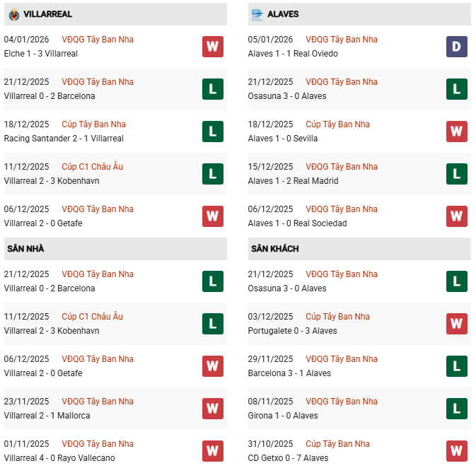The image size is (476, 473).
Task: Click W badge for Villarreal 4 - 0 Rayo Vallecano
Action: [212, 451]
